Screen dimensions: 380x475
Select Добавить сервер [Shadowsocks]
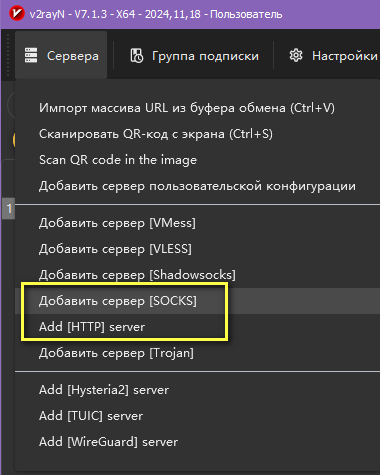197,275
